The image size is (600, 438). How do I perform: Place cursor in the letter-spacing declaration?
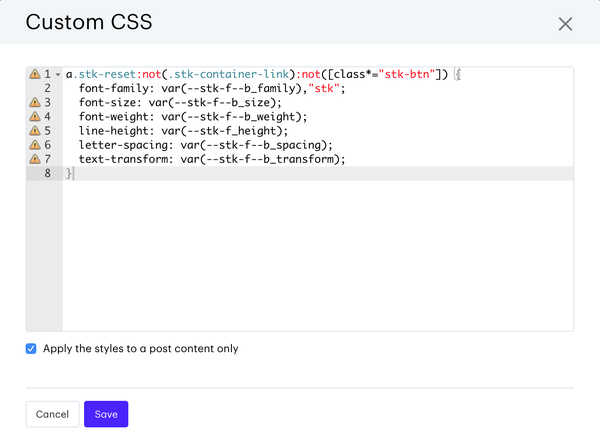(x=200, y=145)
